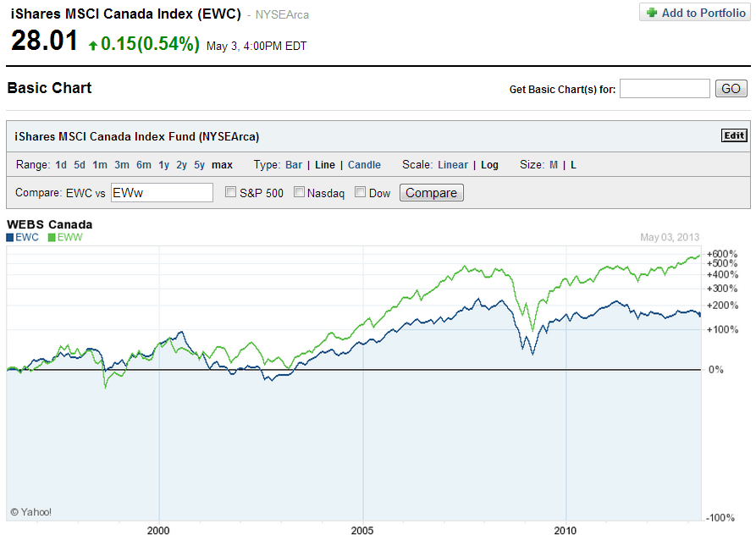Image resolution: width=756 pixels, height=540 pixels.
Task: Click the 0% y-axis label
Action: click(716, 370)
